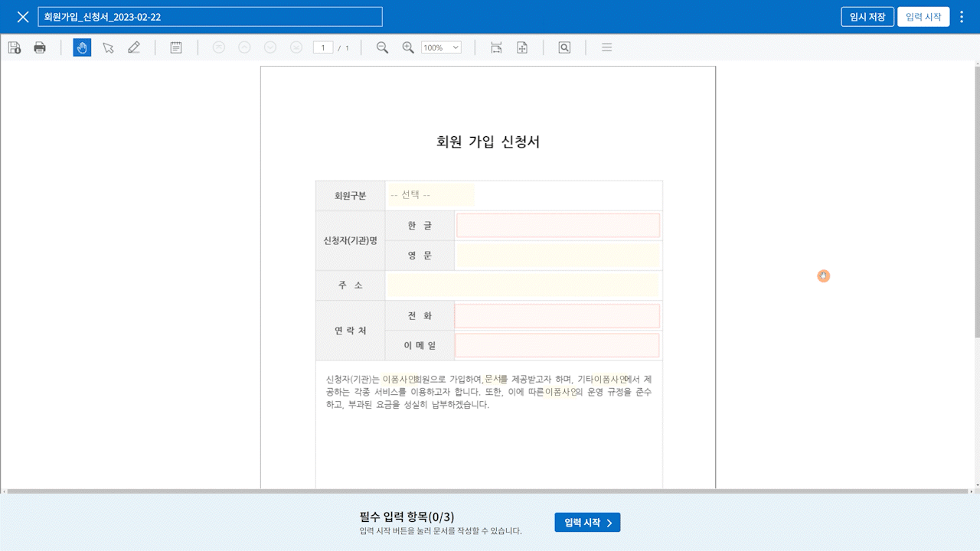Click the 회원 가입 신청서 heading

click(488, 142)
